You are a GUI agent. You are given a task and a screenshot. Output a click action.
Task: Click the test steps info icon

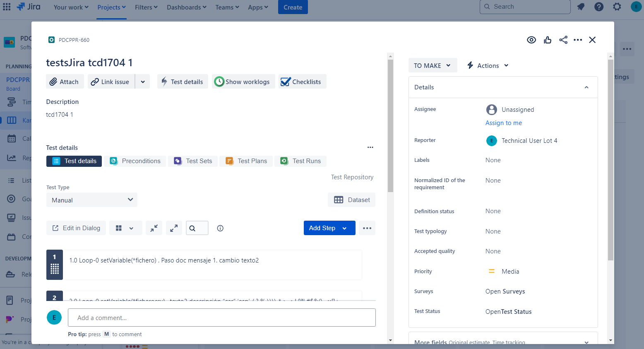[x=220, y=228]
